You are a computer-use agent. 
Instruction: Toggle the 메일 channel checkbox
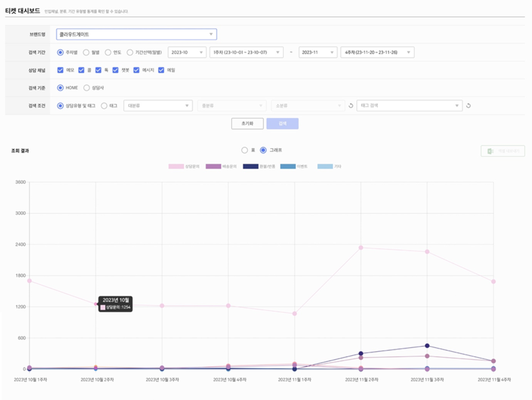tap(161, 70)
